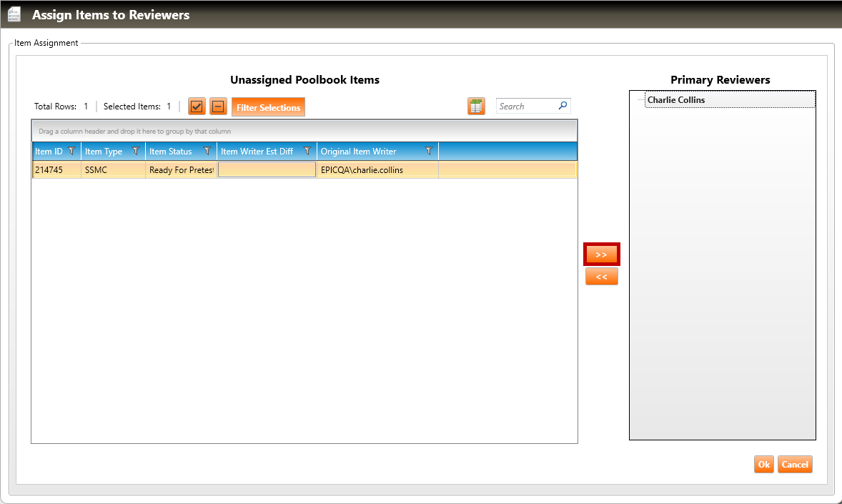842x504 pixels.
Task: Assign selected item with >> button
Action: click(601, 255)
